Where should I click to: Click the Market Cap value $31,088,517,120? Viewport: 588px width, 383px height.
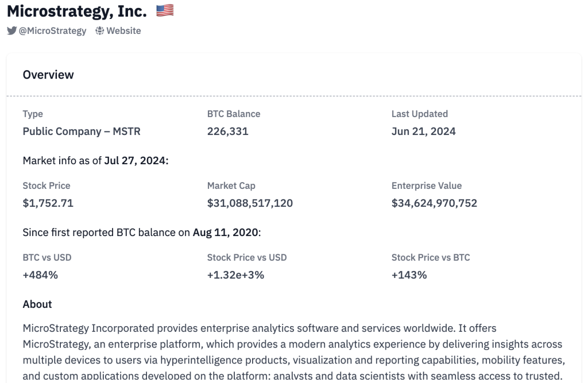(250, 203)
